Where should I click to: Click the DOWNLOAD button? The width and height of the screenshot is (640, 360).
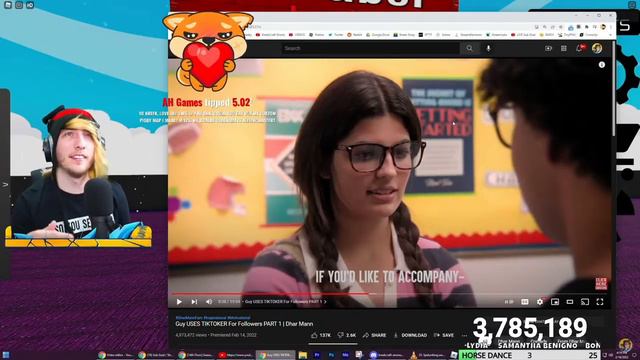410,335
